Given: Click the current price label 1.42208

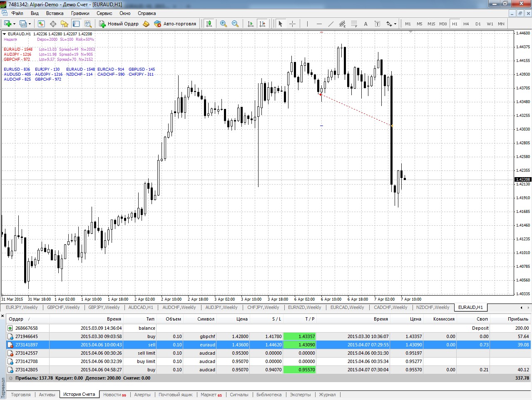Looking at the screenshot, I should point(523,180).
